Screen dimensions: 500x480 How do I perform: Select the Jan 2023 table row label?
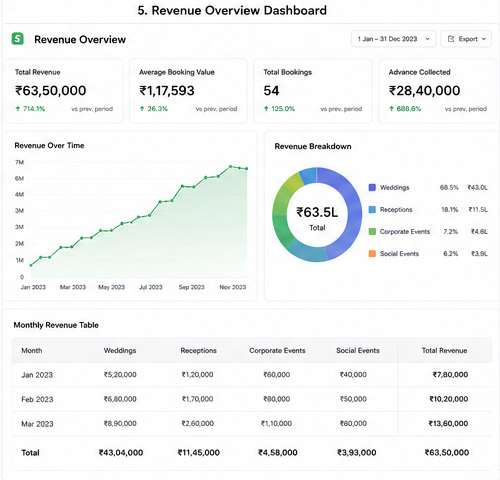(x=37, y=375)
